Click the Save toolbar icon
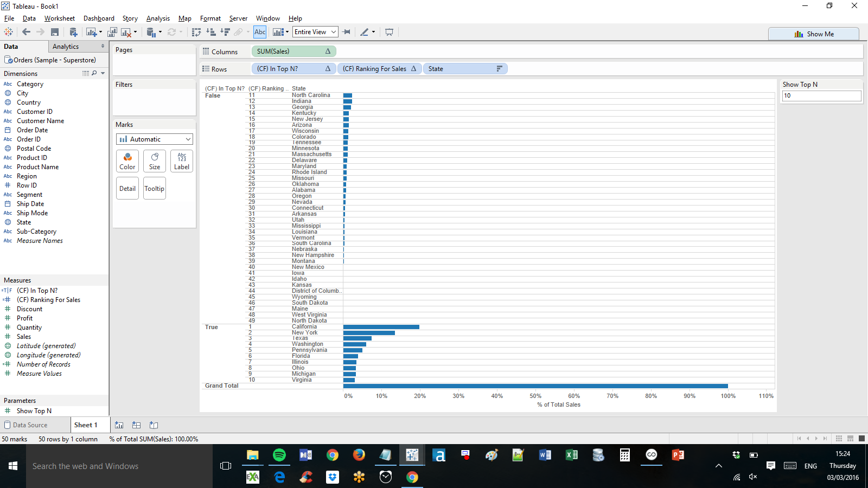The width and height of the screenshot is (868, 488). point(55,33)
